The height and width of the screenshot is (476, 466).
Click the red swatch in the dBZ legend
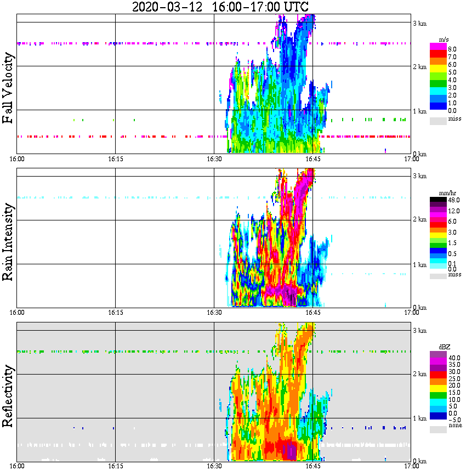438,375
